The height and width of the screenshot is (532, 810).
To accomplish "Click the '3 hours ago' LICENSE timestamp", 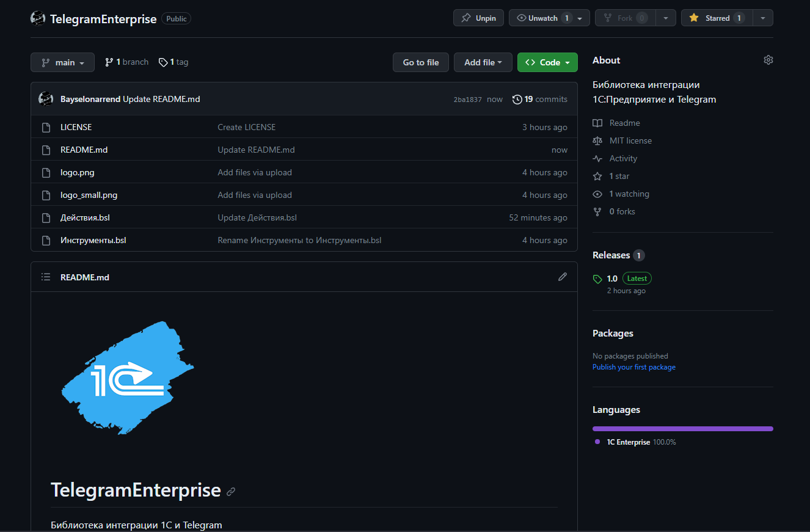I will tap(545, 127).
